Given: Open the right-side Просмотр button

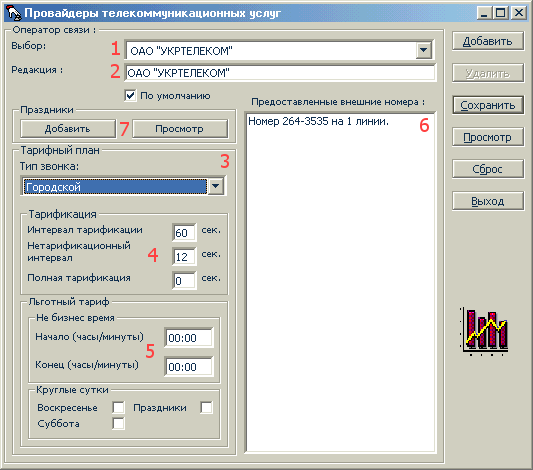Looking at the screenshot, I should 488,137.
